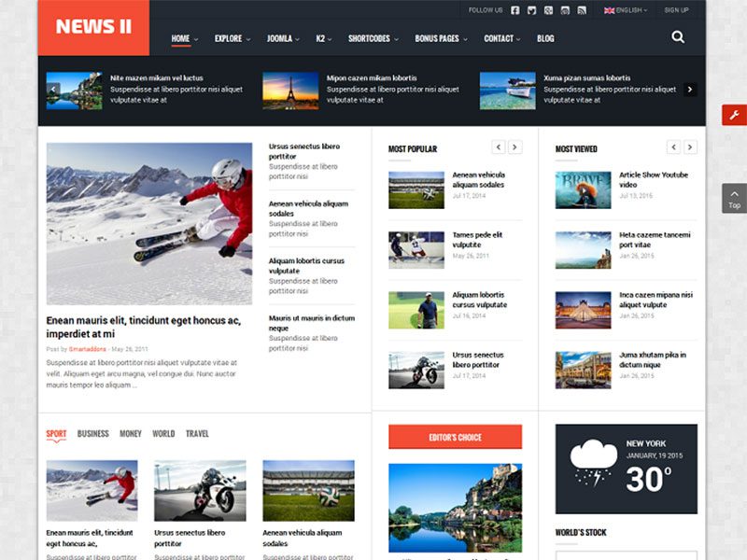Open the Venice canal thumbnail in Most Viewed
This screenshot has height=560, width=747.
tap(583, 370)
